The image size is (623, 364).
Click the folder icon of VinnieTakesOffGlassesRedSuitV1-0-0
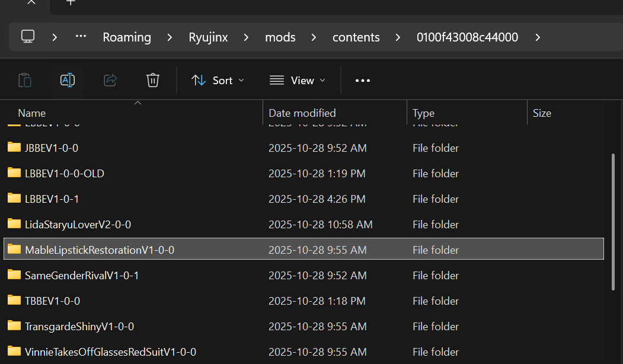(14, 352)
